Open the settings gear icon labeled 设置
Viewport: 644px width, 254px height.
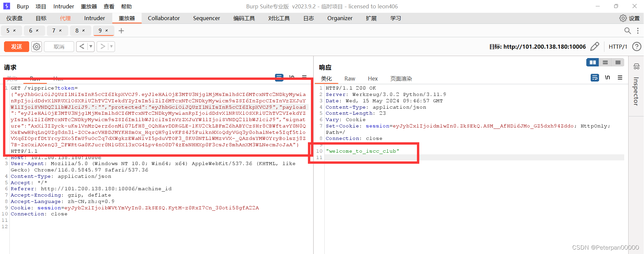click(x=629, y=18)
